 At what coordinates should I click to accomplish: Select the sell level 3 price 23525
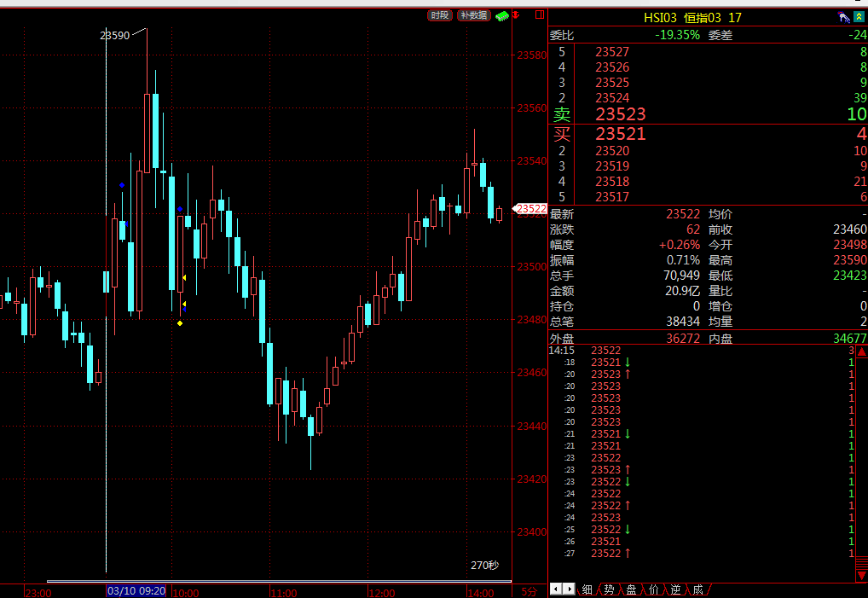[x=612, y=83]
